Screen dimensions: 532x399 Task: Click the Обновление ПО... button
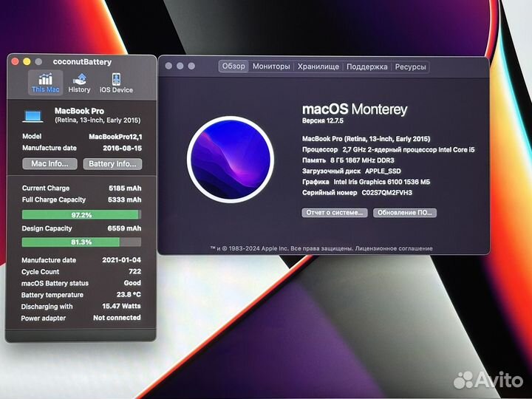click(405, 213)
